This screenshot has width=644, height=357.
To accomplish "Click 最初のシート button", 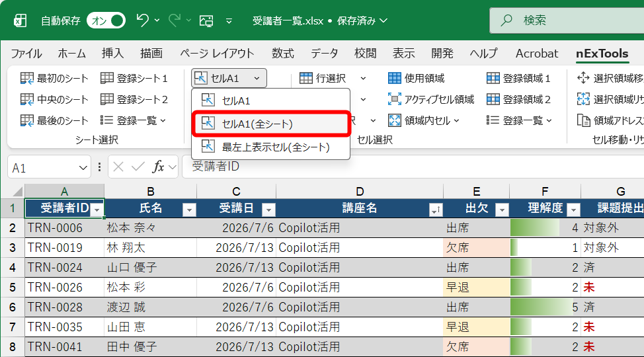I will 54,78.
